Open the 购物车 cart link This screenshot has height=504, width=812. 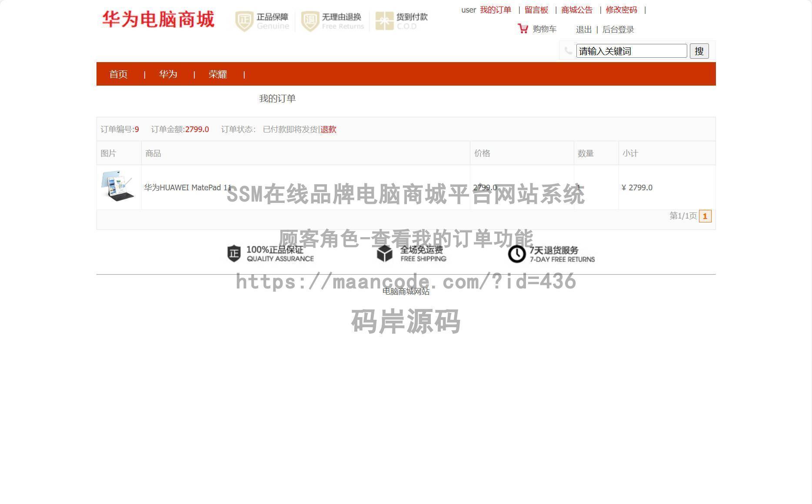point(545,29)
